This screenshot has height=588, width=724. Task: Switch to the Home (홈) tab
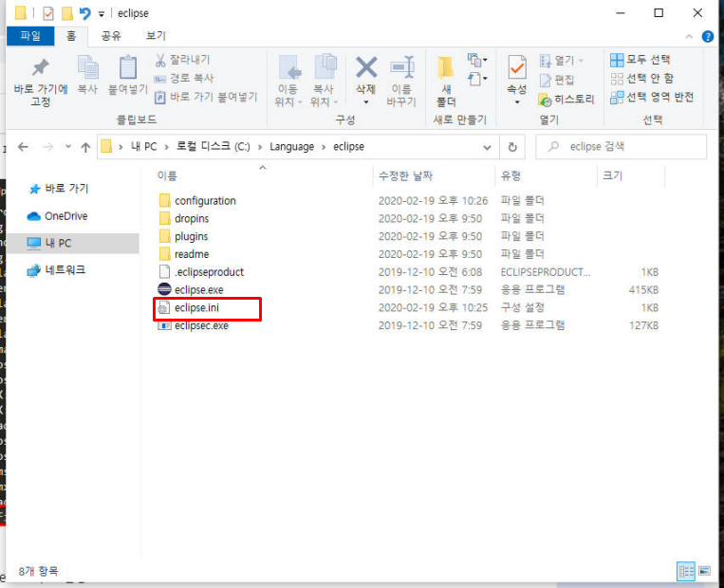[x=71, y=36]
